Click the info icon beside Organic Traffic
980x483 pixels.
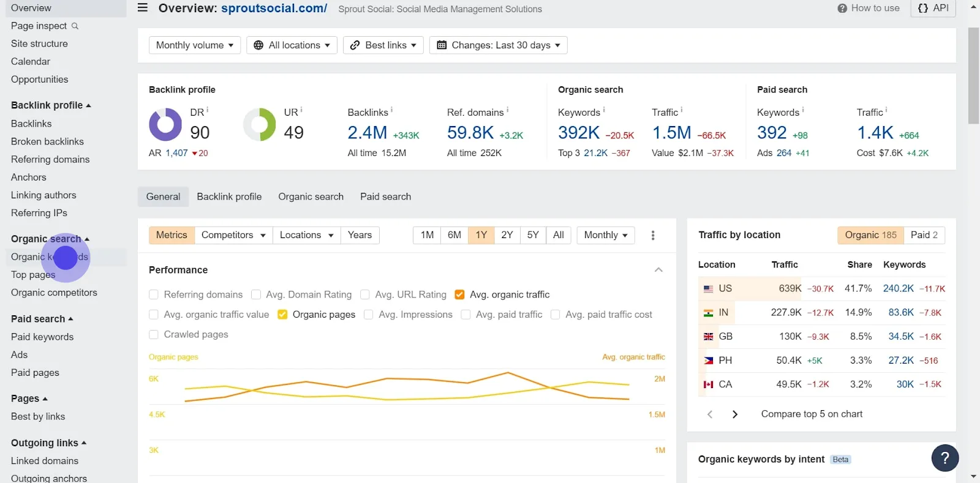pos(682,110)
